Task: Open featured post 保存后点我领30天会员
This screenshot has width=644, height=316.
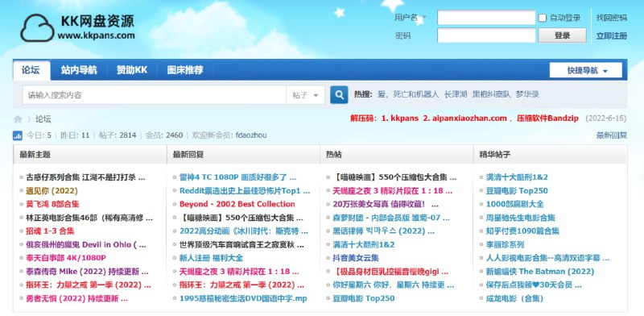Action: point(534,285)
